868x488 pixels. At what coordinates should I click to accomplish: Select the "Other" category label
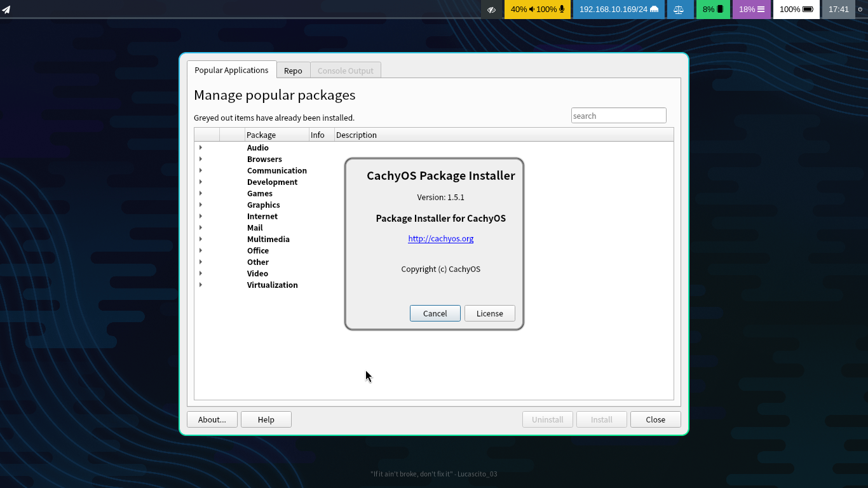tap(258, 262)
